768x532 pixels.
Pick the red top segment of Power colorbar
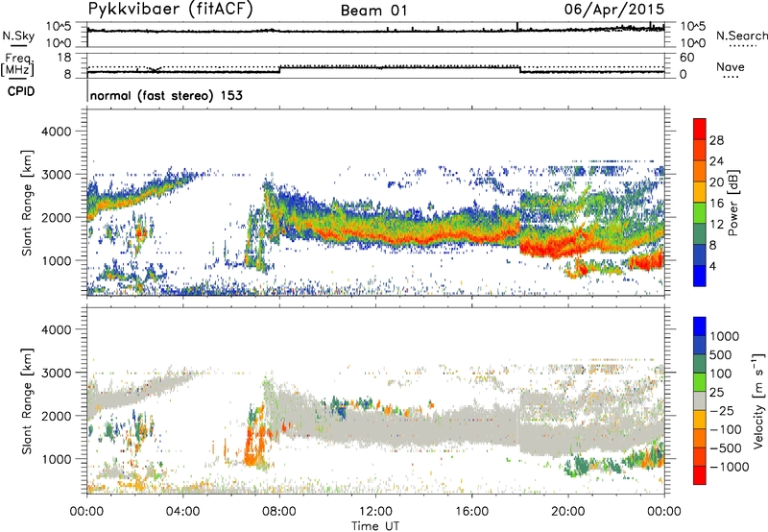[x=700, y=129]
